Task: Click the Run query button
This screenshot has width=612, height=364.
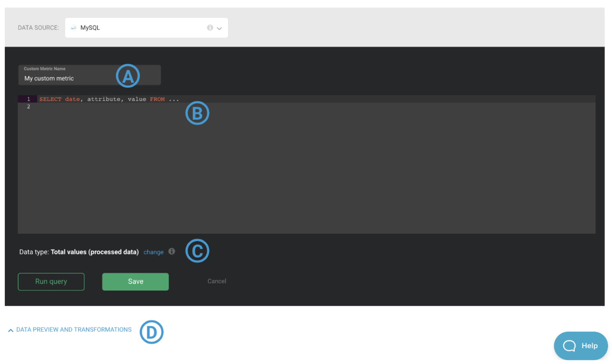Action: click(x=51, y=282)
